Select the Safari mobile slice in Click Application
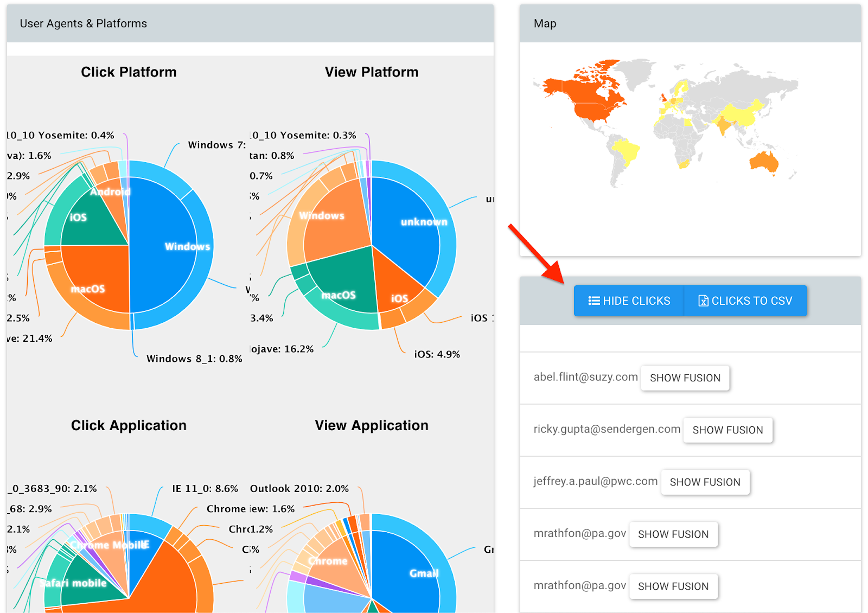 90,583
